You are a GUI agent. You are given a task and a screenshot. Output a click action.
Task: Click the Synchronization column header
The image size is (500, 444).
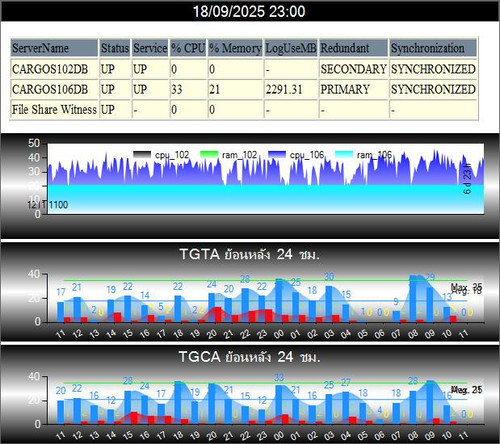[x=433, y=48]
